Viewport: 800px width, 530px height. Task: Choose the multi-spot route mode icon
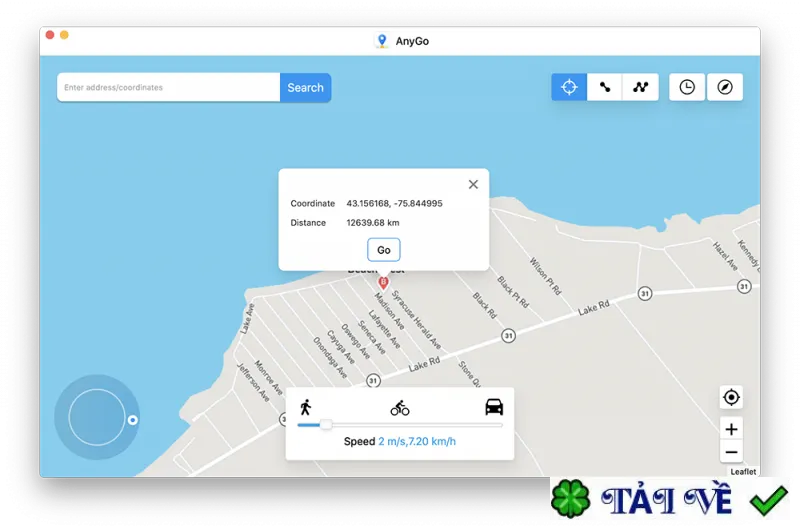tap(640, 87)
